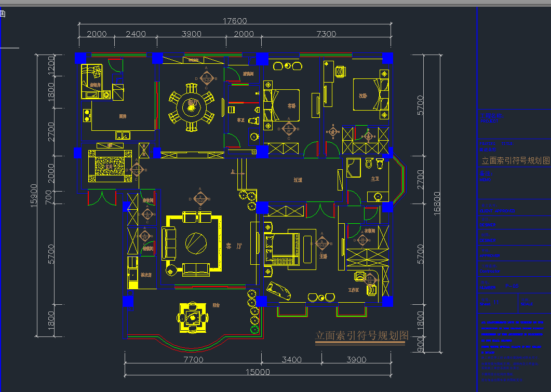Select the 7700 dimension text at bottom

pos(194,359)
